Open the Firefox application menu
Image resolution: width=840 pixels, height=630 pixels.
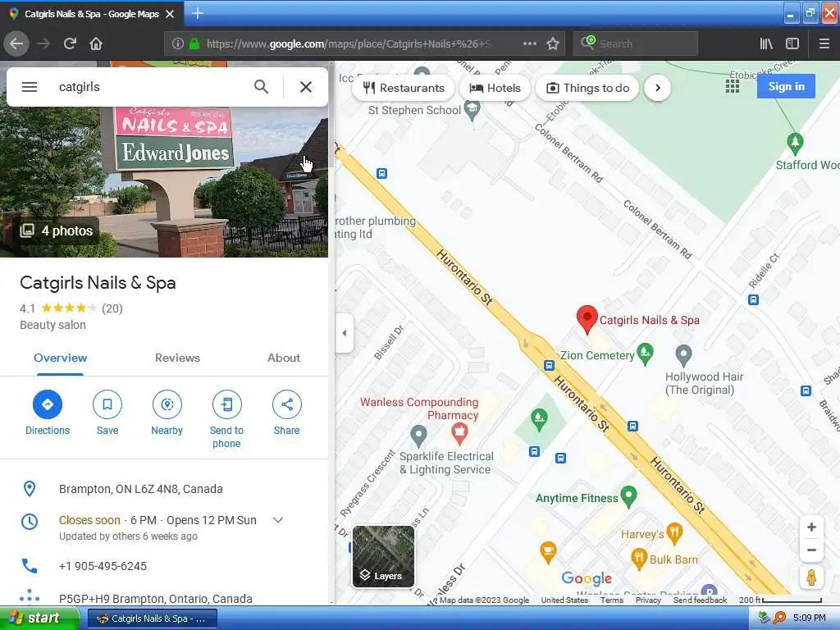(824, 43)
